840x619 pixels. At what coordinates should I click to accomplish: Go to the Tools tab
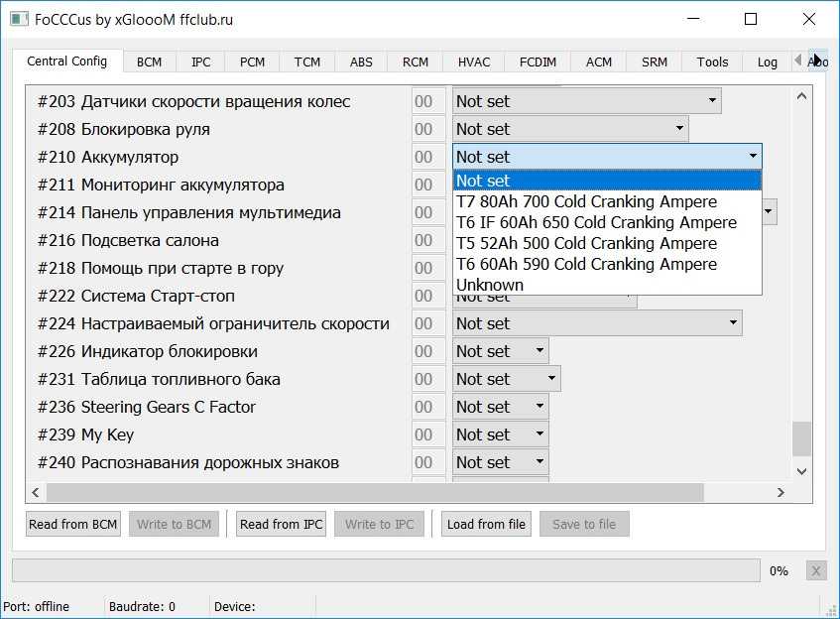pyautogui.click(x=712, y=62)
